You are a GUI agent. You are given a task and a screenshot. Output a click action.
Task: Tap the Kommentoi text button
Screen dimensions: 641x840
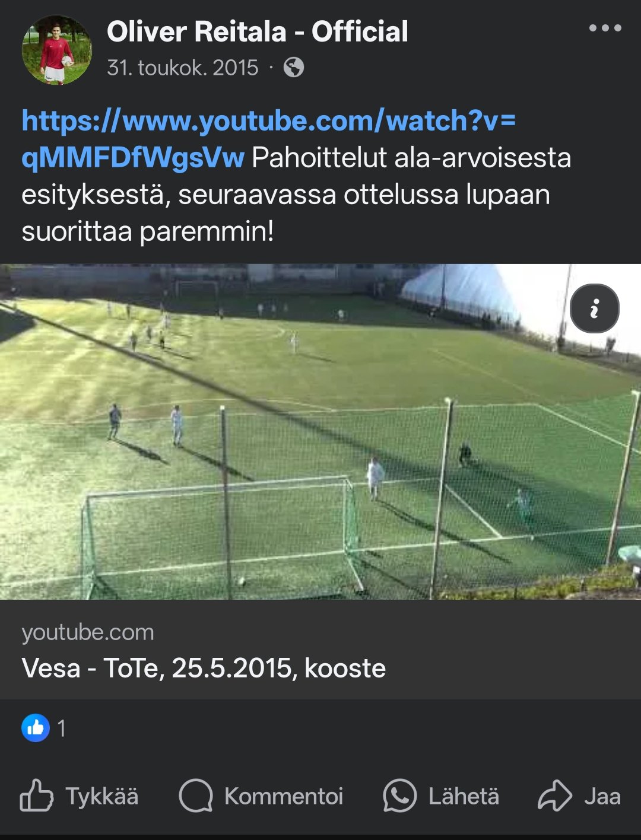click(284, 796)
